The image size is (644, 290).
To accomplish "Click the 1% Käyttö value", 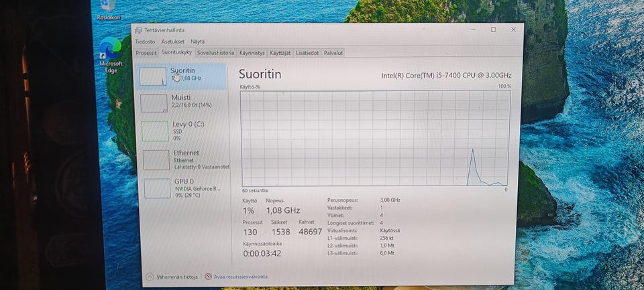I will coord(248,211).
